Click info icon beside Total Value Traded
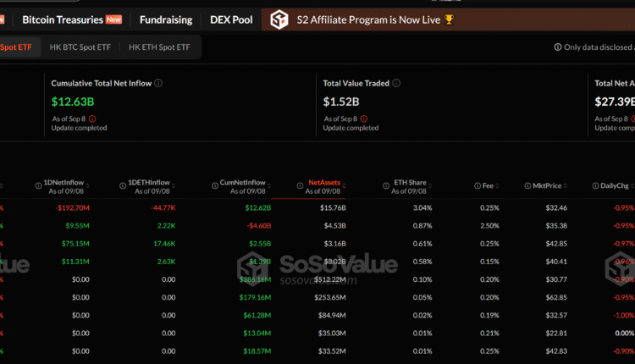This screenshot has height=364, width=635. click(396, 83)
